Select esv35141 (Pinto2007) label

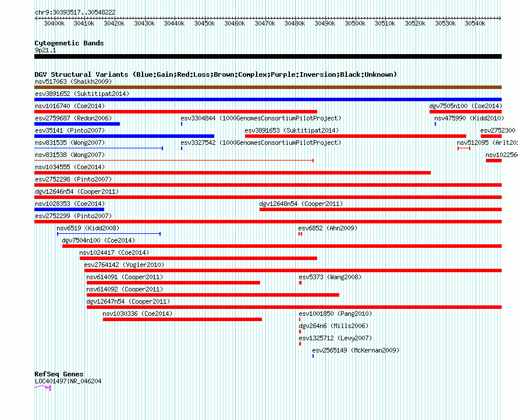(70, 130)
